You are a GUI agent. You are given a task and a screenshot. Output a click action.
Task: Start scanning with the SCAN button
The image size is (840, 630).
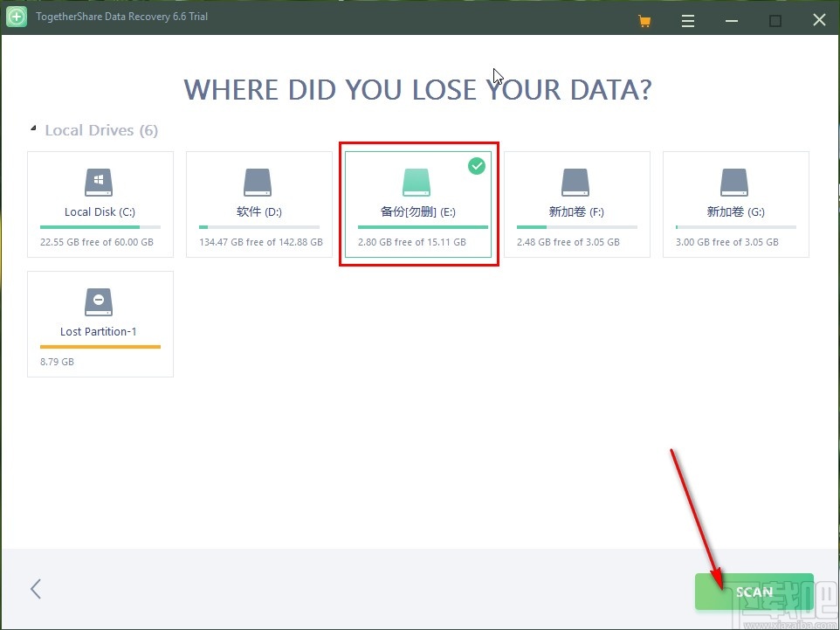click(754, 592)
